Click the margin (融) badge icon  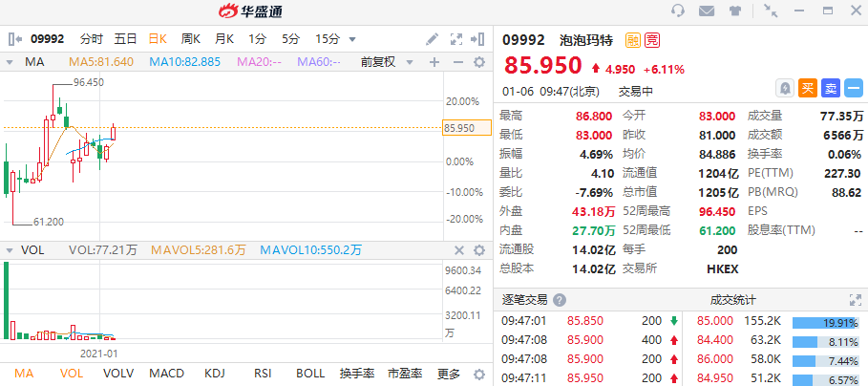[633, 40]
